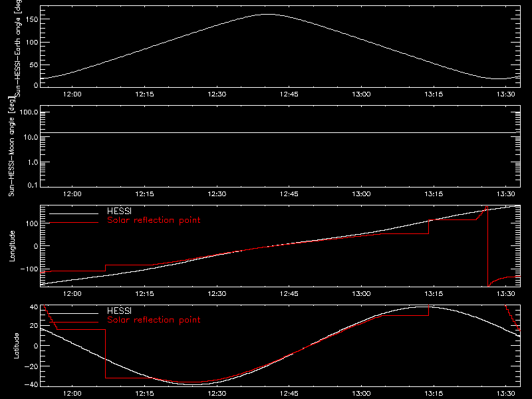The image size is (532, 399).
Task: Pick "13:30" time label under the Longitude plot
Action: pyautogui.click(x=506, y=294)
